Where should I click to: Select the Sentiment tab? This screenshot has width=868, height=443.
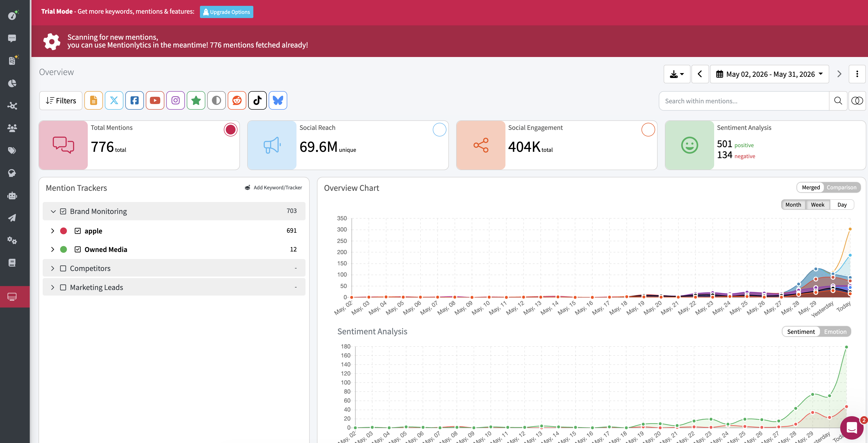point(801,331)
